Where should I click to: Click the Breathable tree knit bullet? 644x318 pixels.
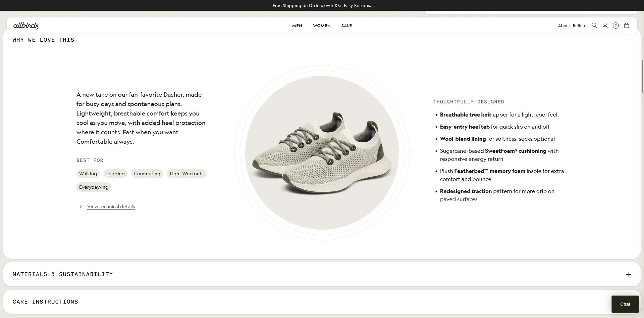point(498,115)
